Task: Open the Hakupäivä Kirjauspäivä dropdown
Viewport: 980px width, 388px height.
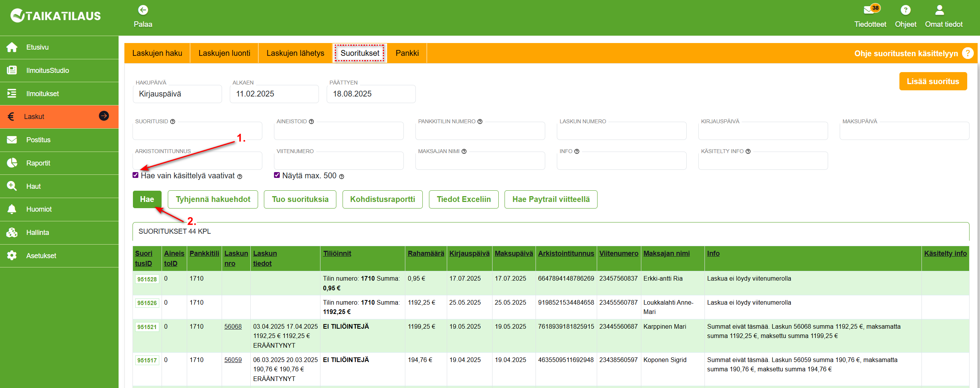Action: click(177, 94)
